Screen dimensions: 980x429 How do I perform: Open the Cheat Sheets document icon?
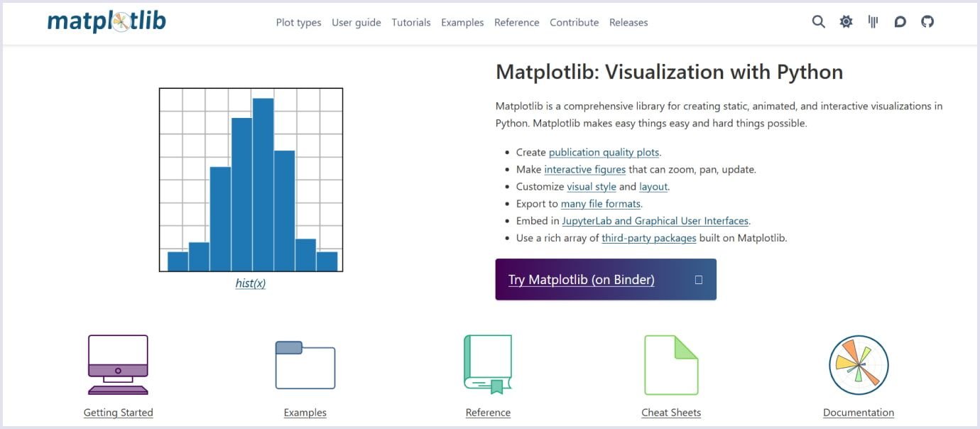[671, 364]
